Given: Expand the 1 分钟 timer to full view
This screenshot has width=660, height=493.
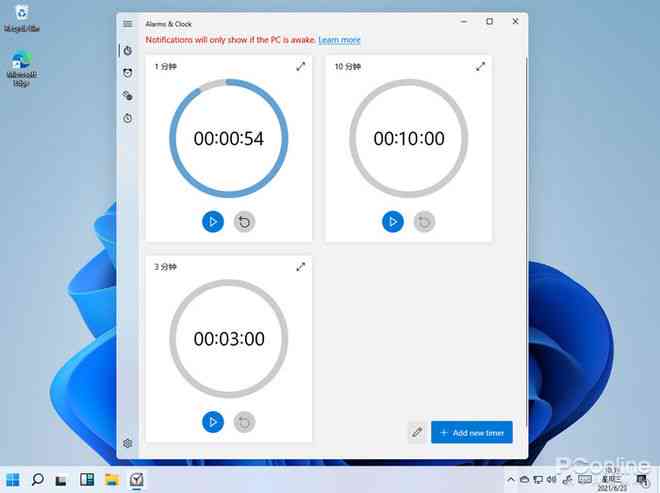Looking at the screenshot, I should pyautogui.click(x=301, y=67).
